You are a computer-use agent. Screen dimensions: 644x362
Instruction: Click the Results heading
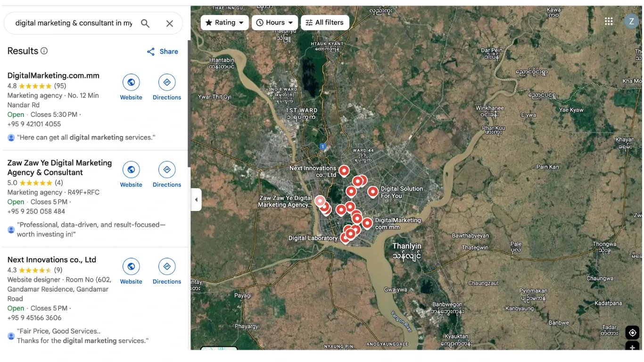(x=23, y=51)
